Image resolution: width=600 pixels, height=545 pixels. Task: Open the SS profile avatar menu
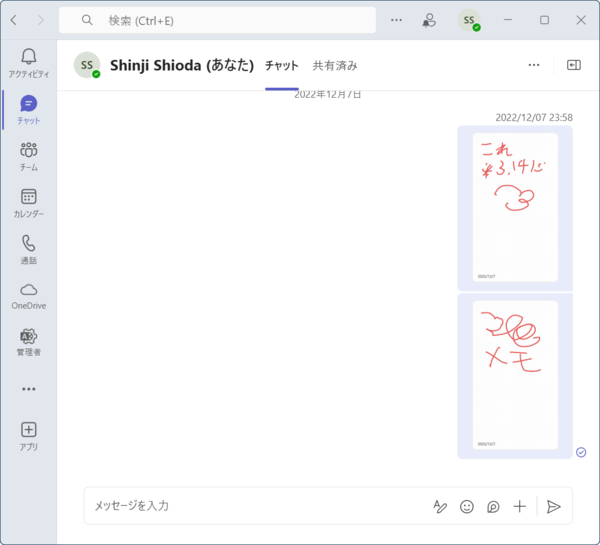(469, 20)
